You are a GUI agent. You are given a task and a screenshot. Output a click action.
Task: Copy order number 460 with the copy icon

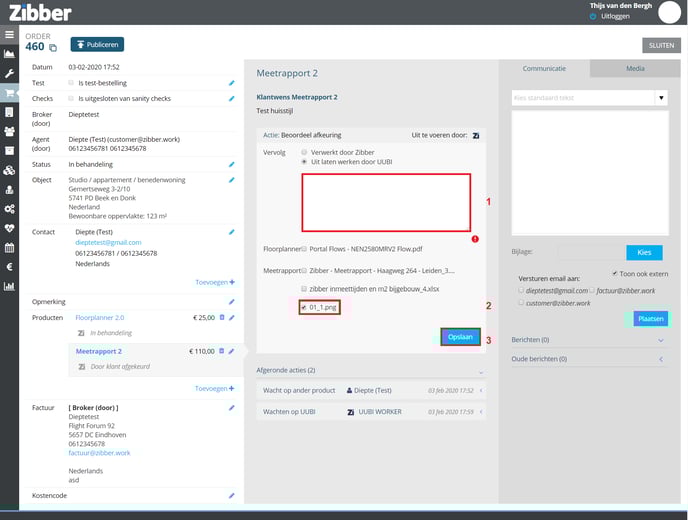(x=53, y=47)
